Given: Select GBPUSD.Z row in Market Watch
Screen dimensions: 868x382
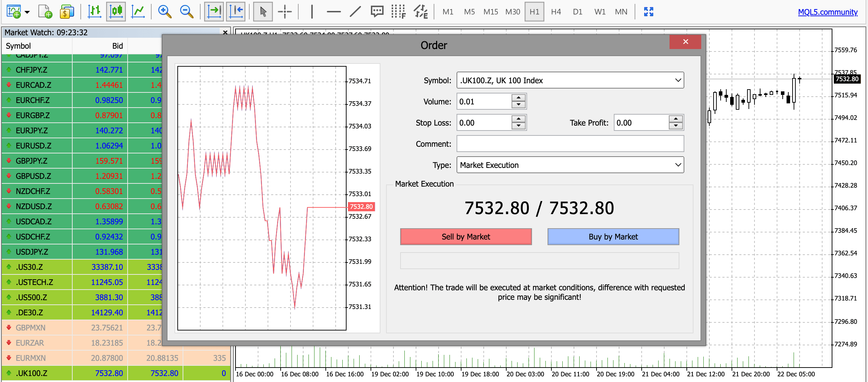Looking at the screenshot, I should tap(82, 176).
